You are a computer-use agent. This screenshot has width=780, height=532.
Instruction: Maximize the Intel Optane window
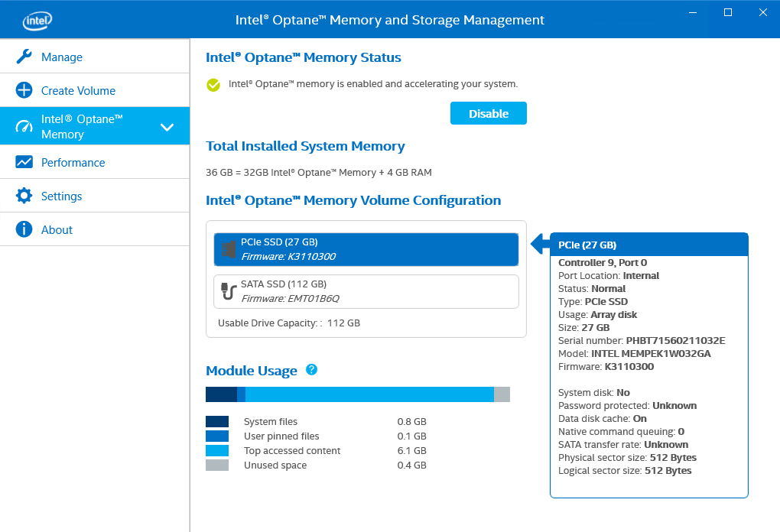click(x=728, y=12)
